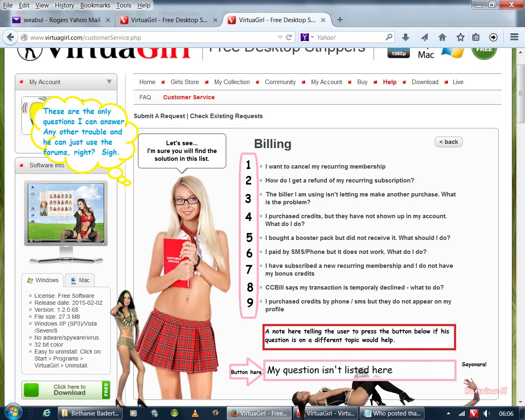Click the red Help nav link

390,82
